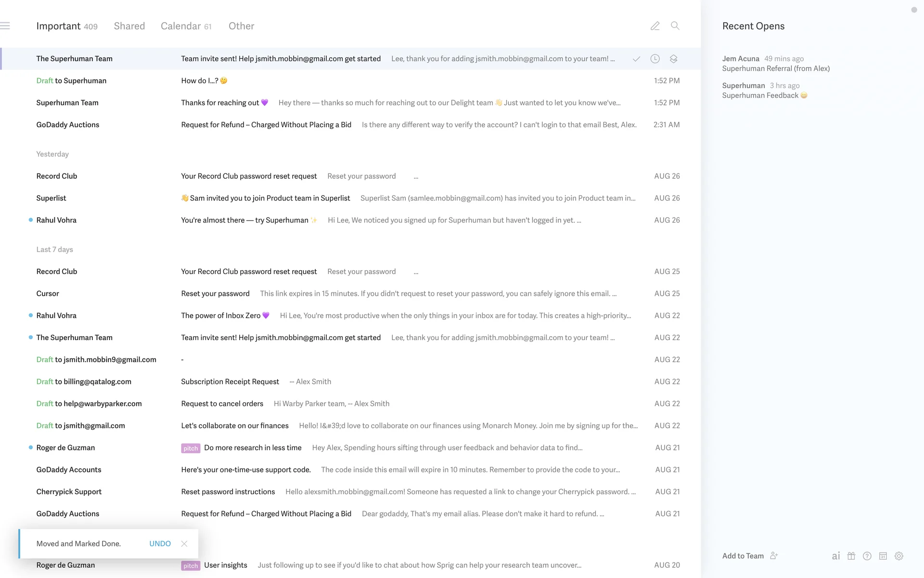Image resolution: width=924 pixels, height=578 pixels.
Task: Open the Draft to billing@qatalog.com
Action: point(230,381)
